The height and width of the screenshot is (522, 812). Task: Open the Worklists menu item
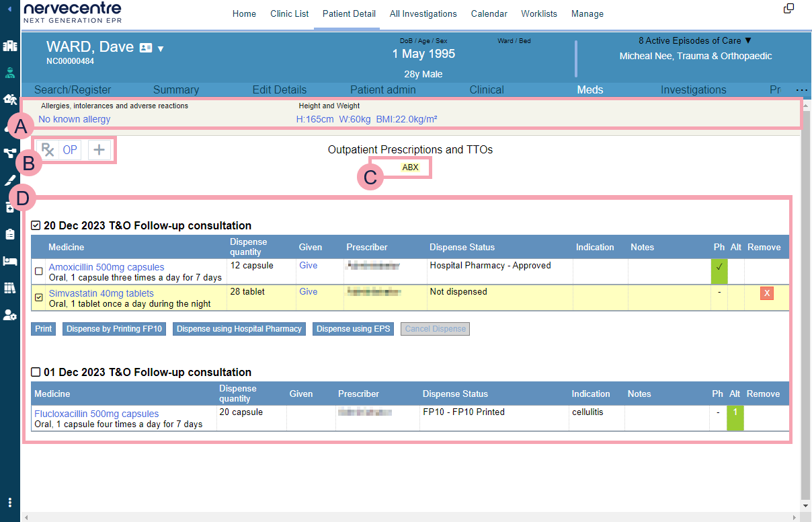coord(539,13)
